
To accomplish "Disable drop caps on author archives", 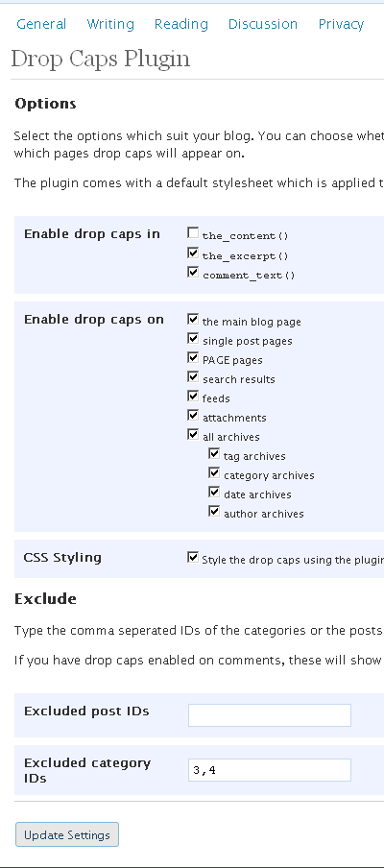I will [x=214, y=512].
